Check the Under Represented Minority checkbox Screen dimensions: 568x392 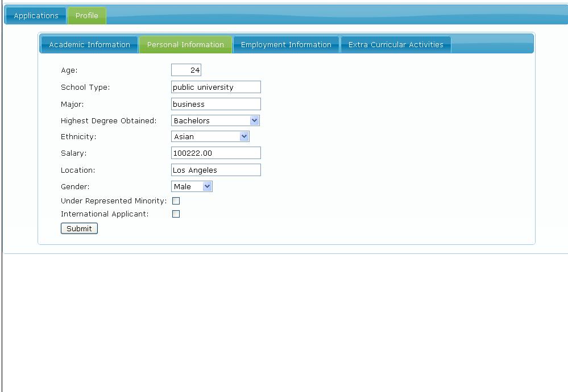(x=176, y=201)
